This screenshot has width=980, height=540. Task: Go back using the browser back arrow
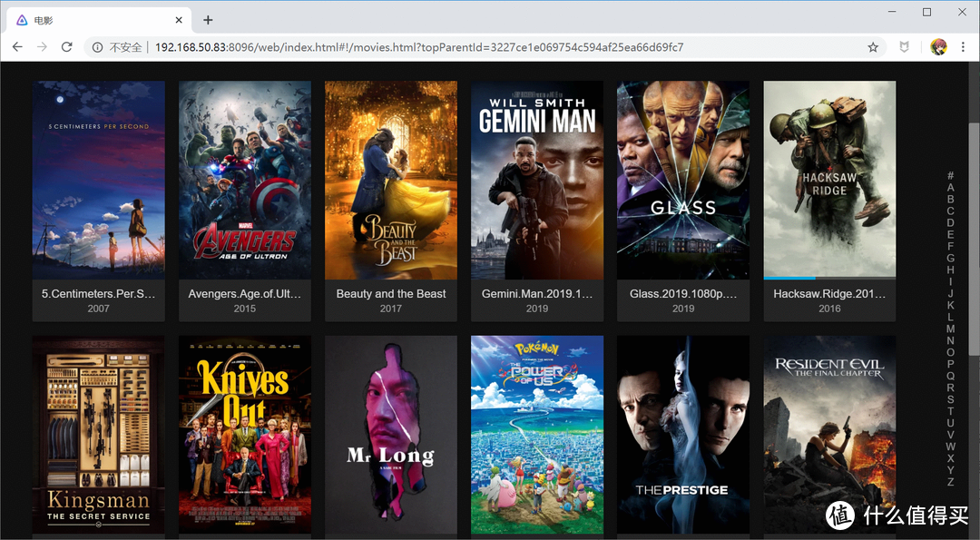(x=17, y=47)
